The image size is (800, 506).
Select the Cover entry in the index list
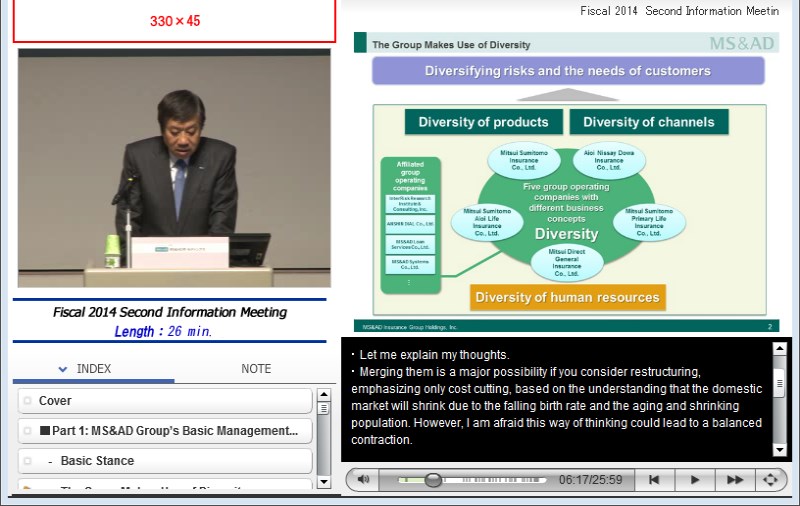click(165, 401)
